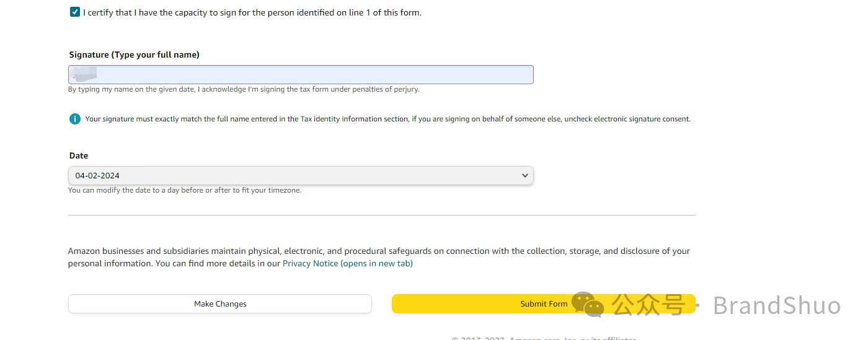Click the Date field label
The height and width of the screenshot is (340, 868).
[x=79, y=156]
